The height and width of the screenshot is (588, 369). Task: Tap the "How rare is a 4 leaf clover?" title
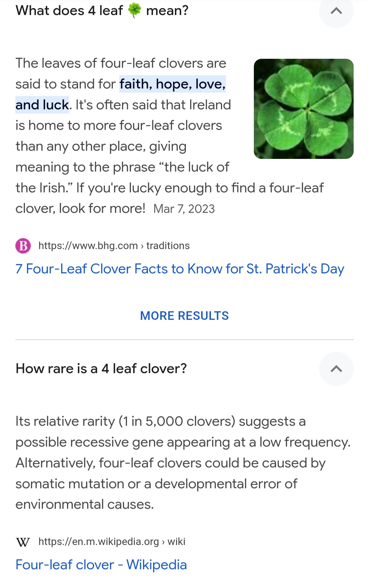pyautogui.click(x=101, y=369)
